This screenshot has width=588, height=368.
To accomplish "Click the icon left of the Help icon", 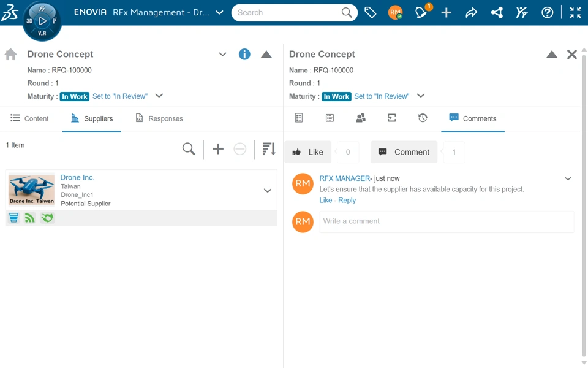I will pyautogui.click(x=522, y=13).
